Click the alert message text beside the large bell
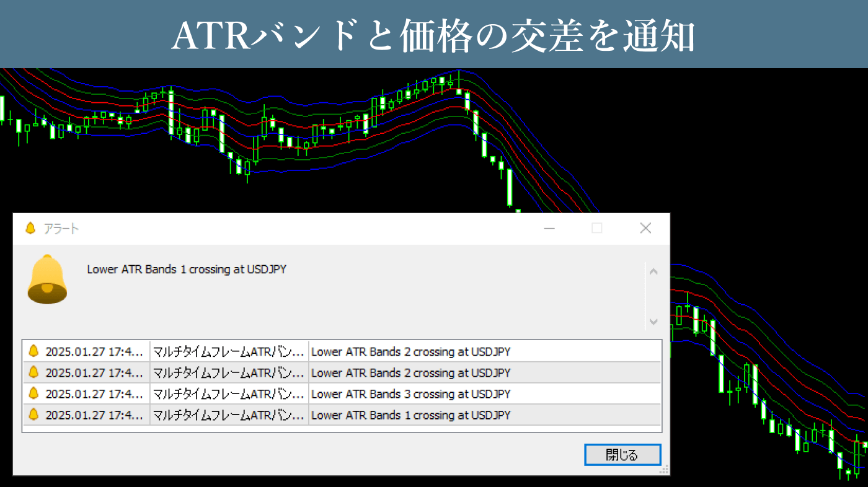 187,270
